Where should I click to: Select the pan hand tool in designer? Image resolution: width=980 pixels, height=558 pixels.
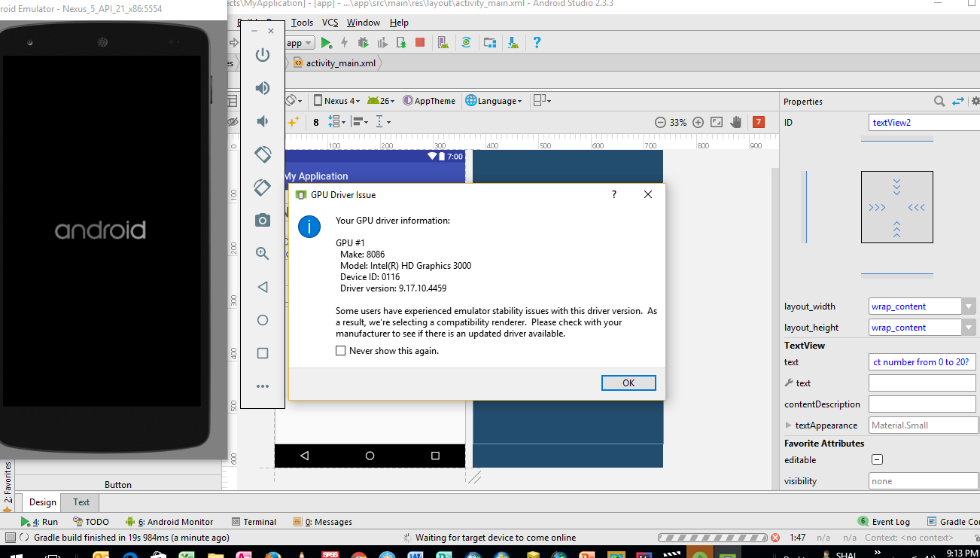tap(735, 122)
